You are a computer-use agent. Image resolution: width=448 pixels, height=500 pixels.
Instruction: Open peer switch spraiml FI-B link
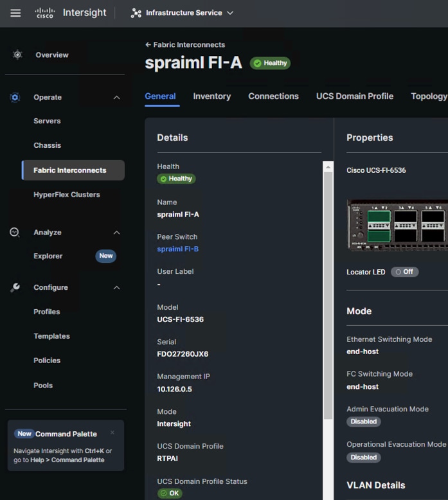pyautogui.click(x=177, y=249)
